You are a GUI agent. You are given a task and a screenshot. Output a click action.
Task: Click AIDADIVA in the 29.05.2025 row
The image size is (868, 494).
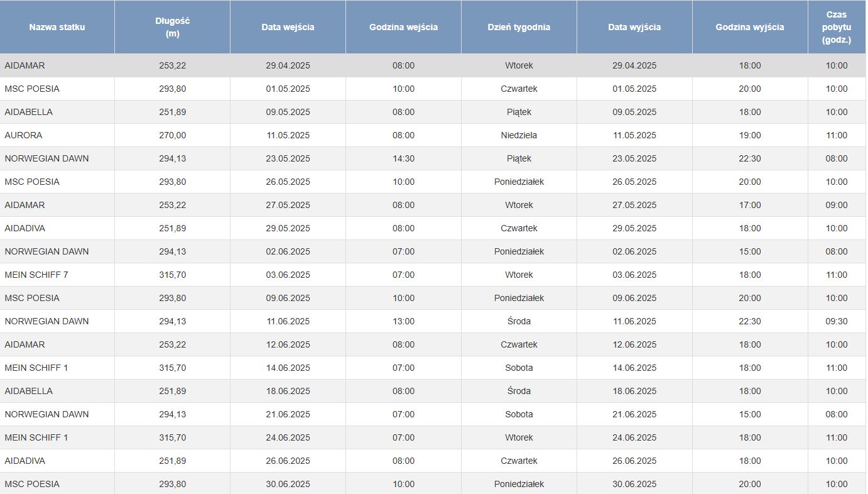coord(25,228)
